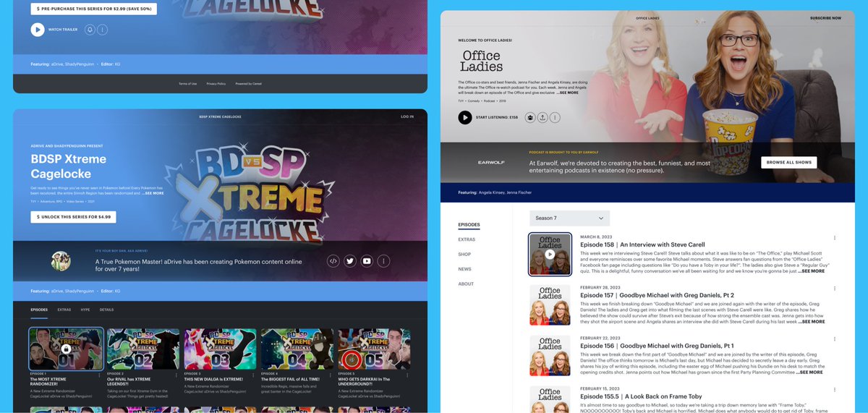Expand Office Ladies description with See More

pyautogui.click(x=568, y=93)
